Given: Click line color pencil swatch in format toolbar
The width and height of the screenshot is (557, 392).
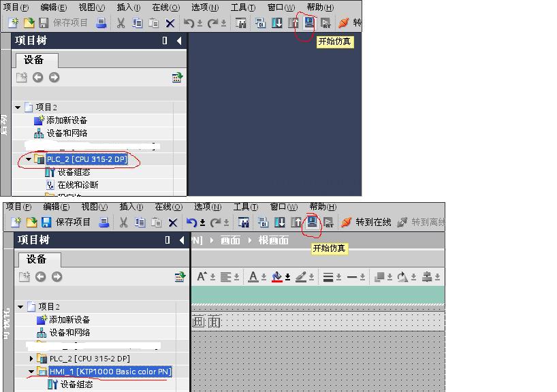Looking at the screenshot, I should (x=301, y=276).
